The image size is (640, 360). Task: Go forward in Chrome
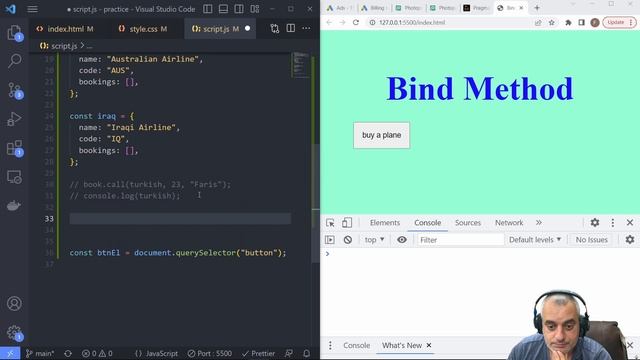tap(342, 22)
